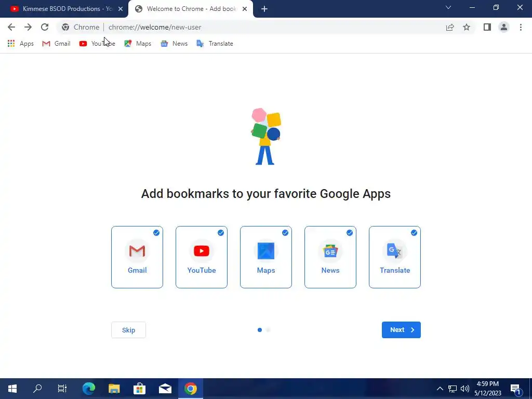Open the Windows Start menu

click(12, 389)
